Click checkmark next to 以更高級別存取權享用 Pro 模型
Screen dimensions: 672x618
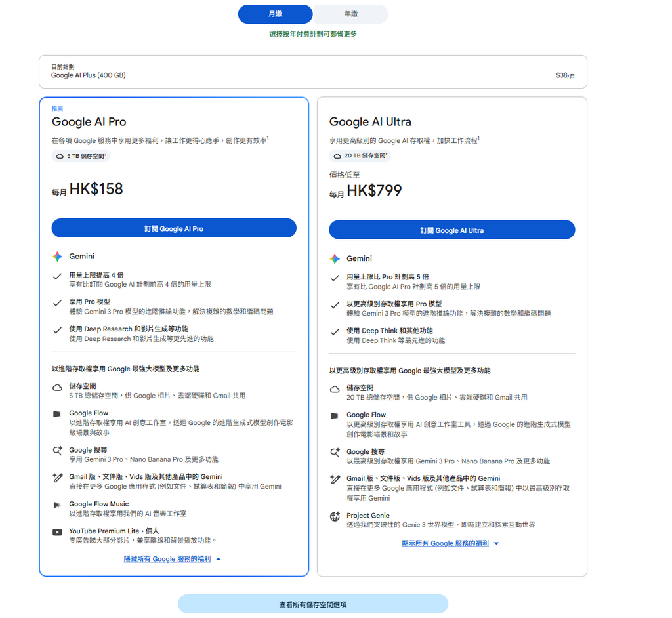click(x=335, y=305)
